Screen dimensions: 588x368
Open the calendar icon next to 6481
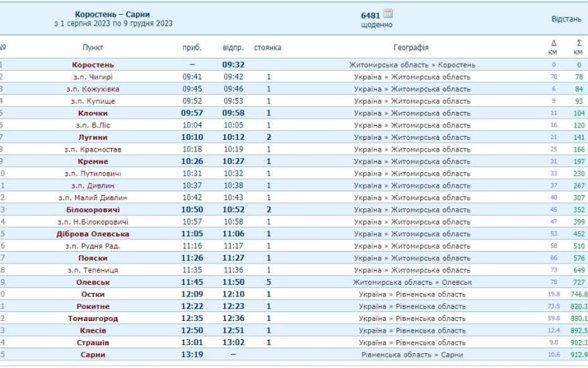coord(388,14)
